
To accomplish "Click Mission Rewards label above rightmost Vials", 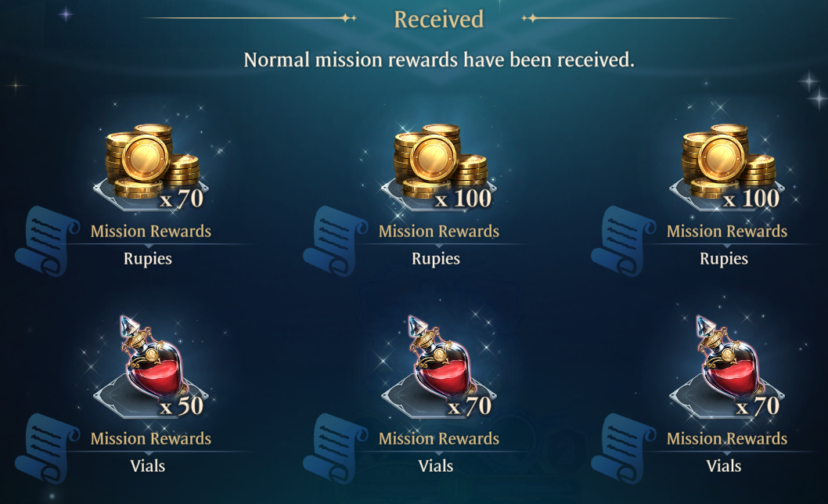I will pos(727,438).
